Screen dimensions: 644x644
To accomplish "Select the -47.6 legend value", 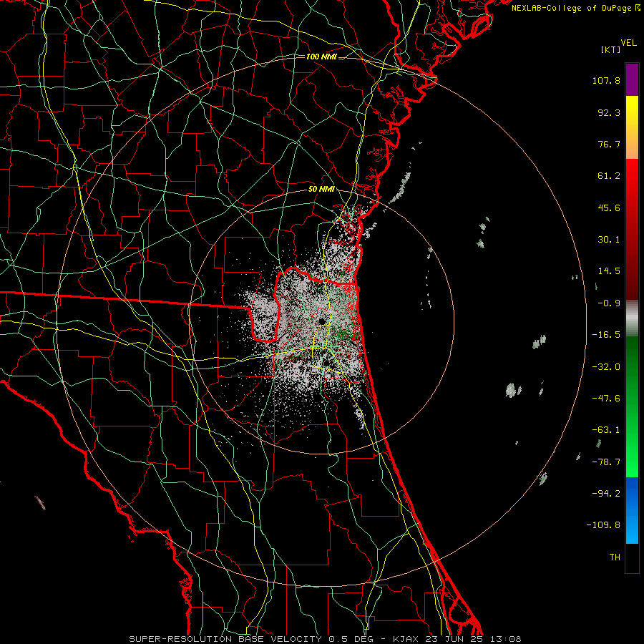I will tap(606, 399).
